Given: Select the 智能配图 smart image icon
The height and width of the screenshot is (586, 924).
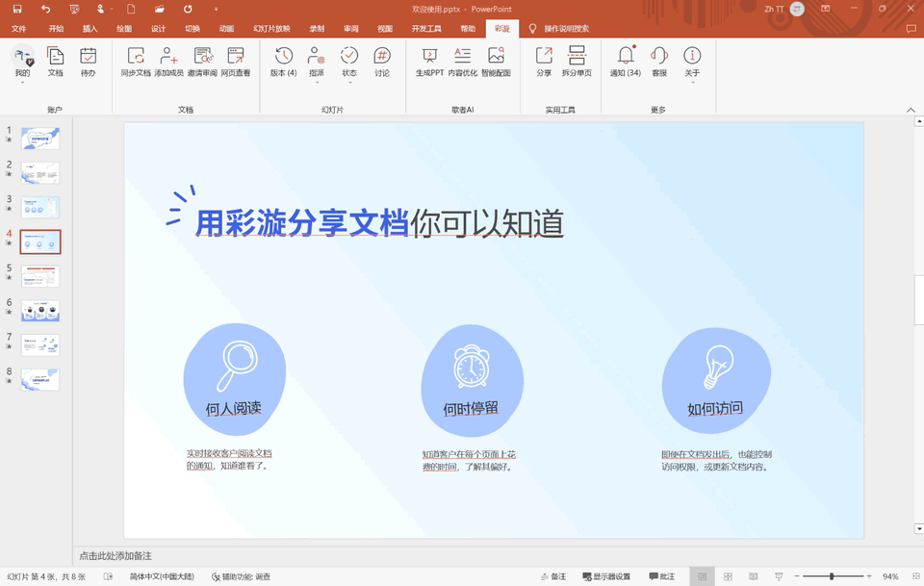Looking at the screenshot, I should point(496,58).
